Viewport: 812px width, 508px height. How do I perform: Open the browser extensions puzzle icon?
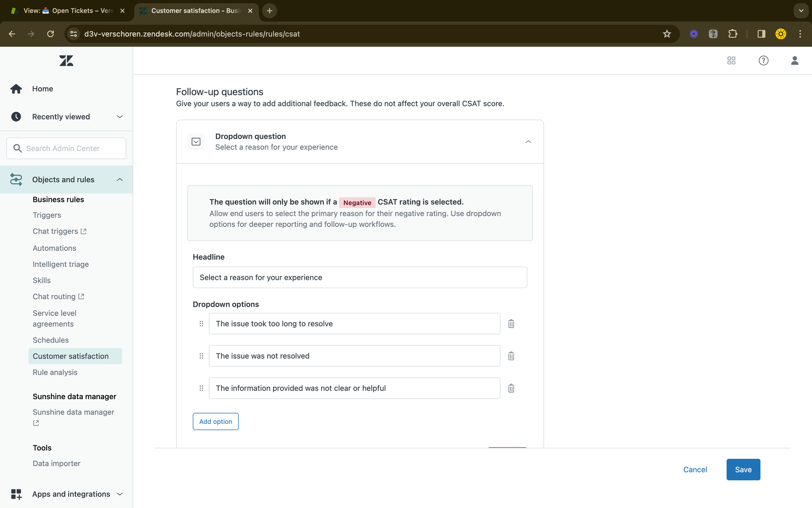(x=733, y=34)
